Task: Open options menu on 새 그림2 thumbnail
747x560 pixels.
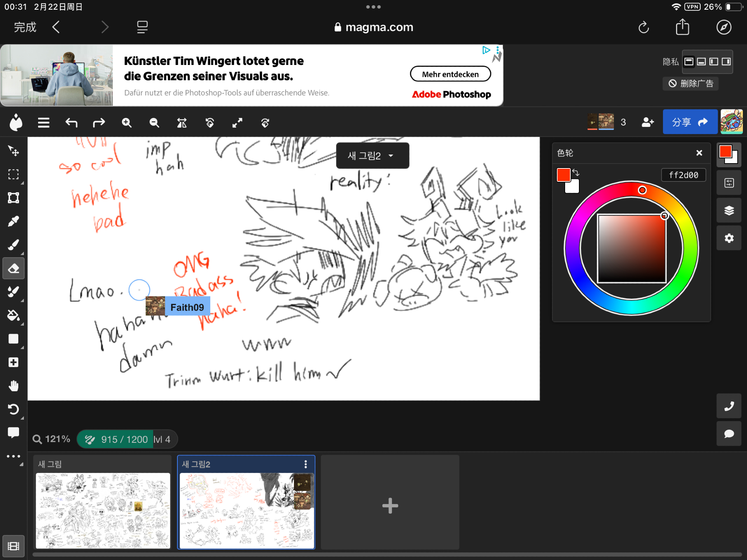Action: coord(306,464)
